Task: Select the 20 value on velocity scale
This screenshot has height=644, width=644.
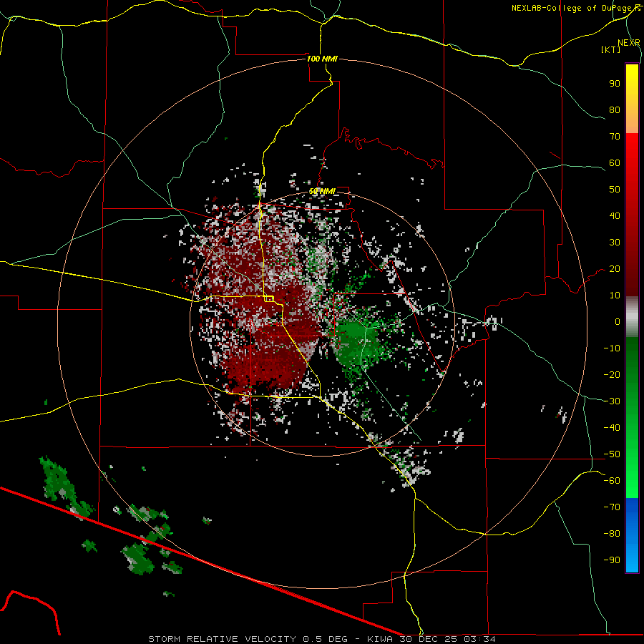Action: pos(615,269)
